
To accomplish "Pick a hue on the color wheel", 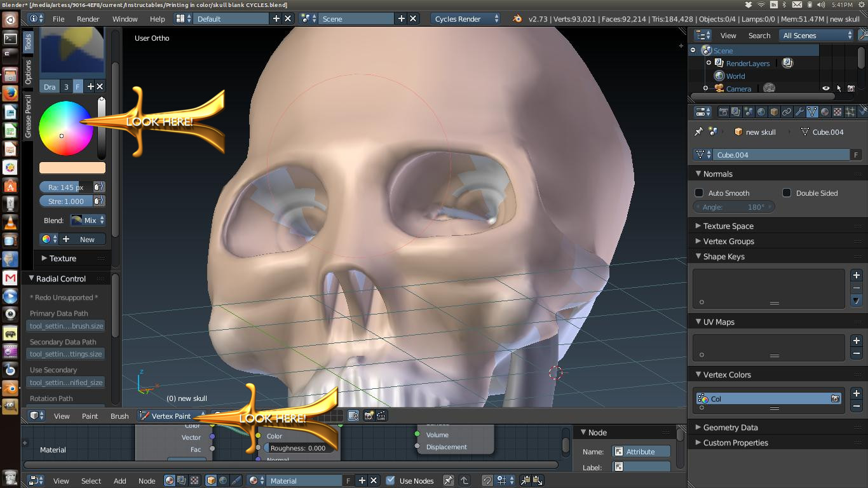I will [66, 128].
